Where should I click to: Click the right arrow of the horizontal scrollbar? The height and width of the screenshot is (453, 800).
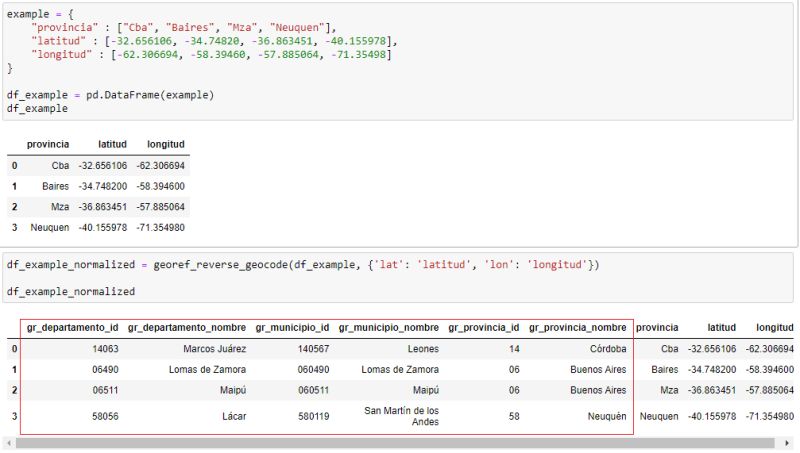point(788,443)
